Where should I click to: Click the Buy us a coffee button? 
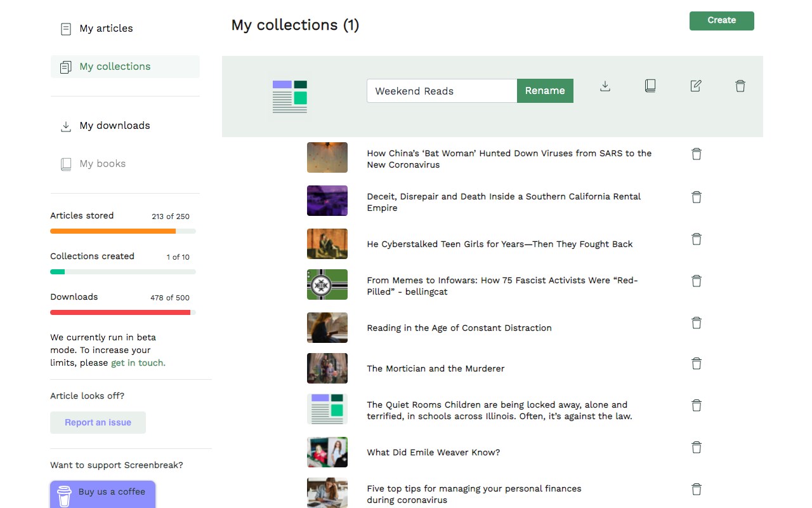[103, 493]
